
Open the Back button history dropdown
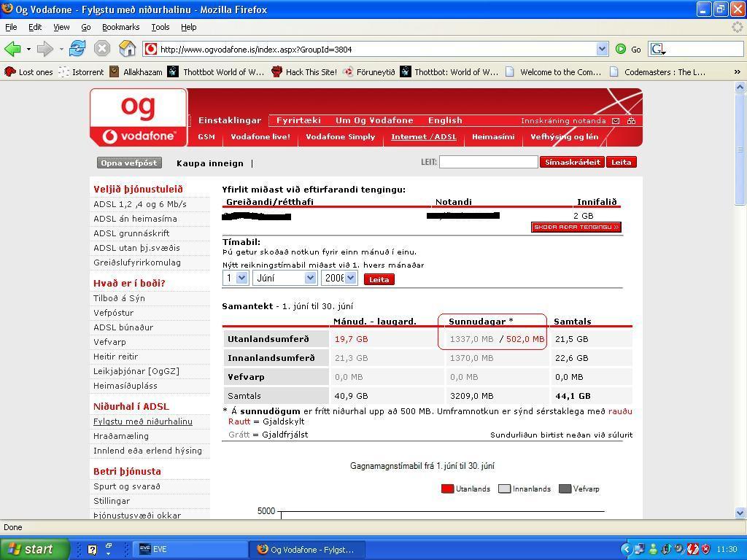28,49
